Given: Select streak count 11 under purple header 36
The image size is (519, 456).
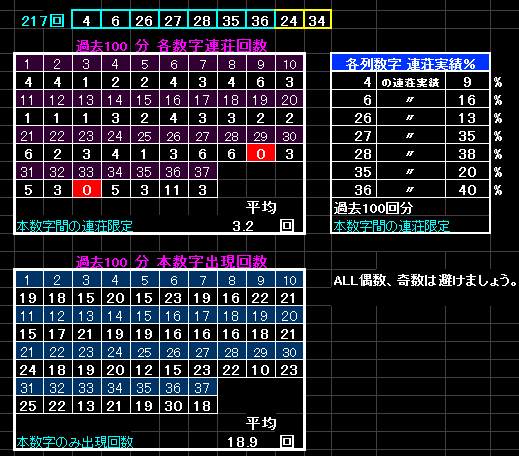Looking at the screenshot, I should [x=173, y=190].
